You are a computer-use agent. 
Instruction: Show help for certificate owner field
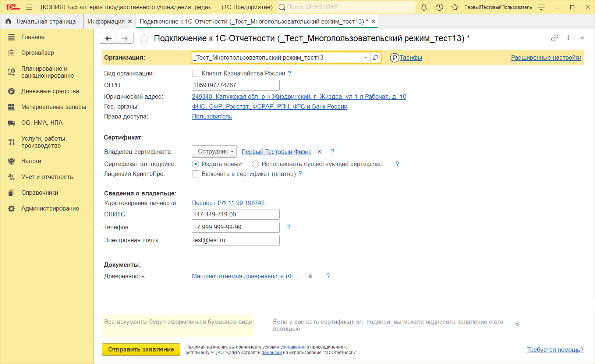click(x=333, y=151)
